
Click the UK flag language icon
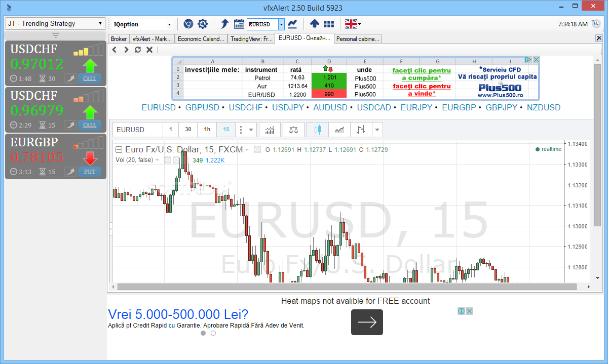pos(351,24)
